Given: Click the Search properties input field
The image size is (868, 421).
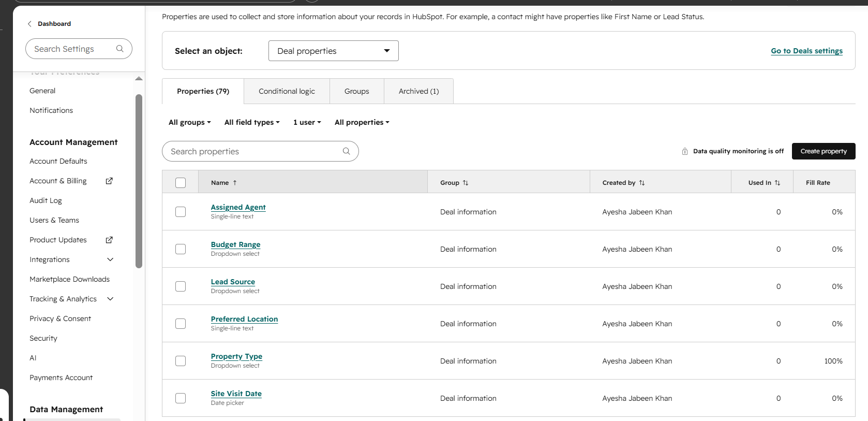Looking at the screenshot, I should 260,151.
